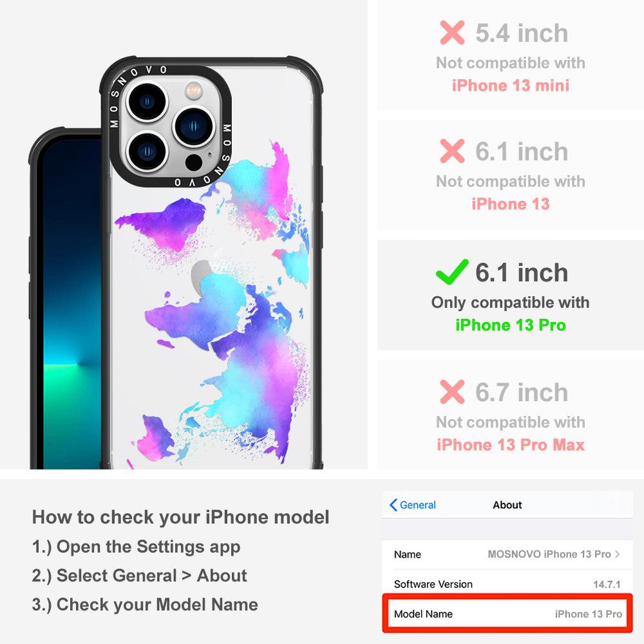Click the About title in settings header
Screen dimensions: 644x644
pos(507,505)
